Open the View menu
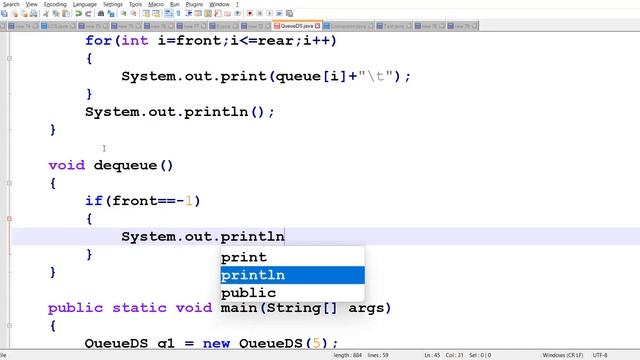 31,4
